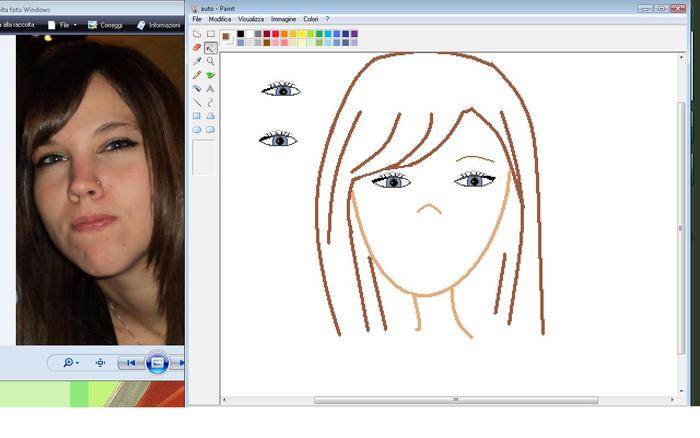Select the Pick color eyedropper tool
The image size is (700, 438).
click(x=197, y=61)
